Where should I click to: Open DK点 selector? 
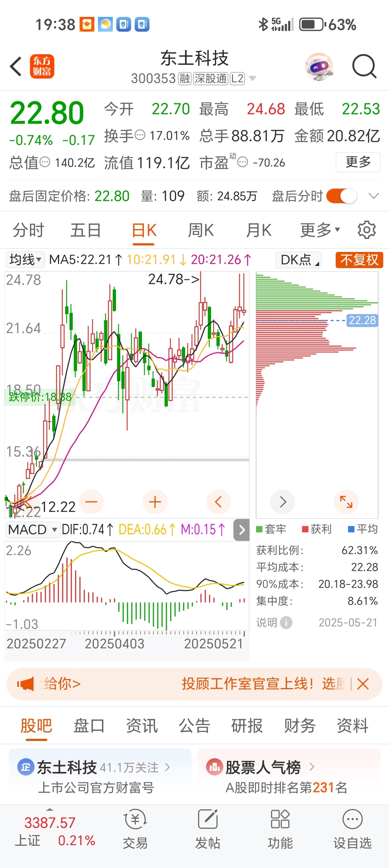click(x=299, y=259)
